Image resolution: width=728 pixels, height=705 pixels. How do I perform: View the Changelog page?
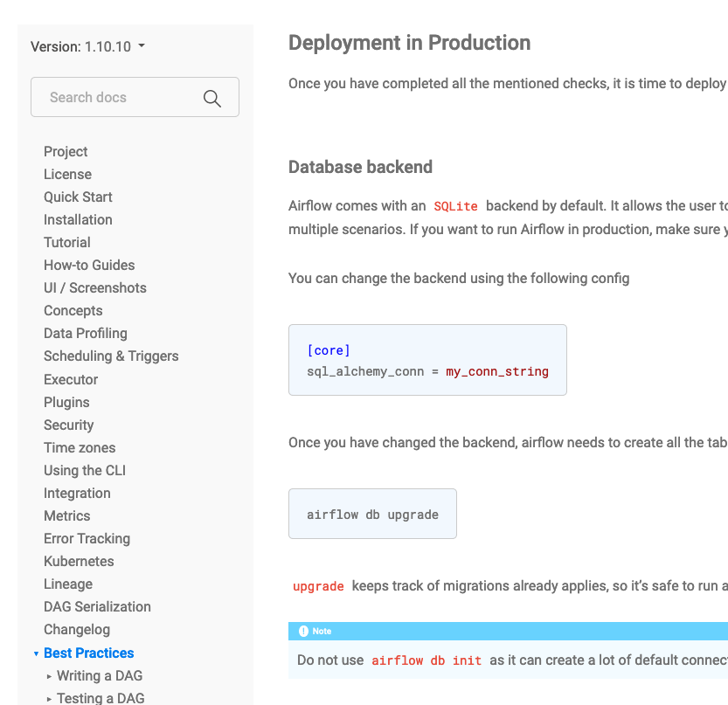(x=77, y=629)
